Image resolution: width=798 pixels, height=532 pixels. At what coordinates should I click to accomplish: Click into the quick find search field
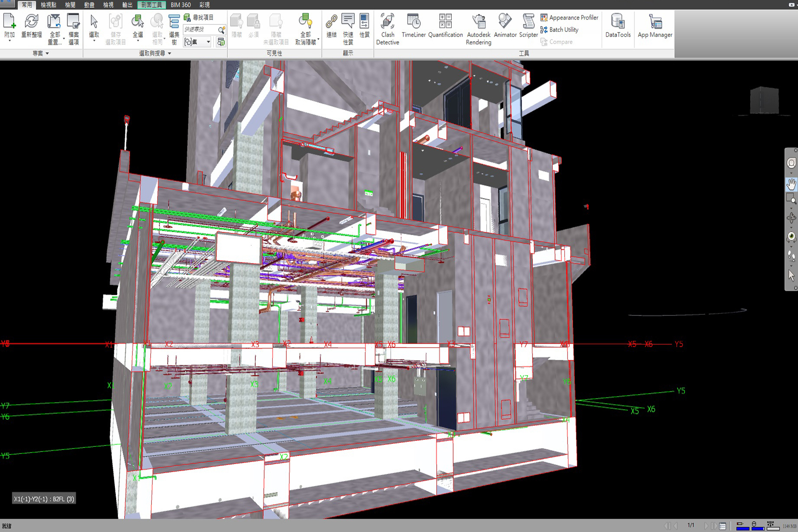tap(200, 29)
